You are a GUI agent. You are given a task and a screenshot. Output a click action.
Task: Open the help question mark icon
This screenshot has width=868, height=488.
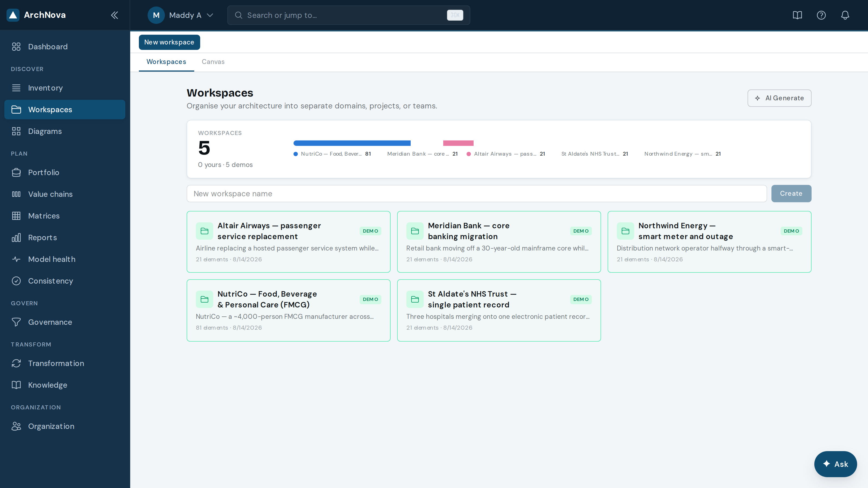click(821, 15)
